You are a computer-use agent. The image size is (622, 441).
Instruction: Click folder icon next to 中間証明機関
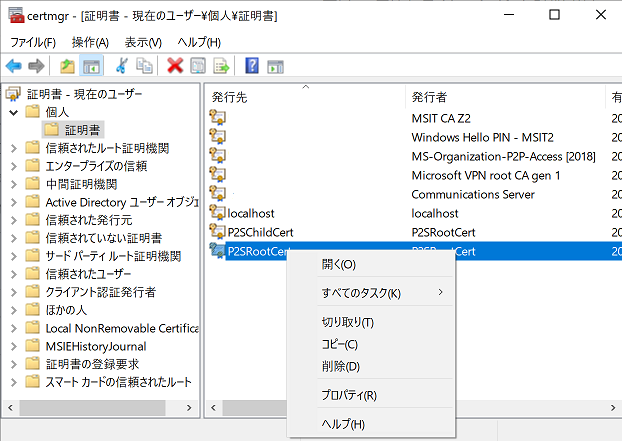pos(33,184)
